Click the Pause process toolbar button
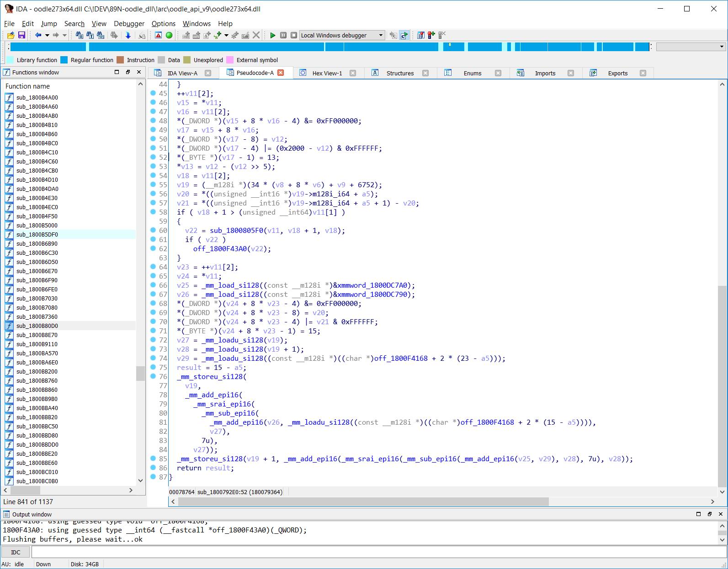Viewport: 728px width, 569px height. tap(283, 35)
